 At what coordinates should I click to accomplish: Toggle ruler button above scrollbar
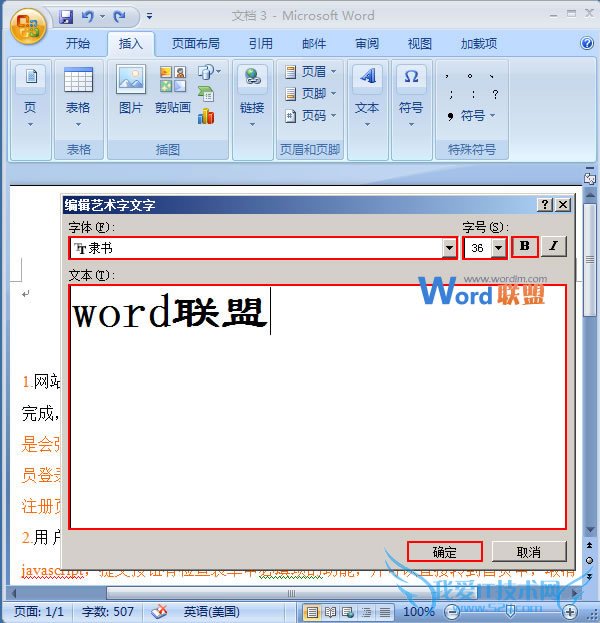coord(589,178)
